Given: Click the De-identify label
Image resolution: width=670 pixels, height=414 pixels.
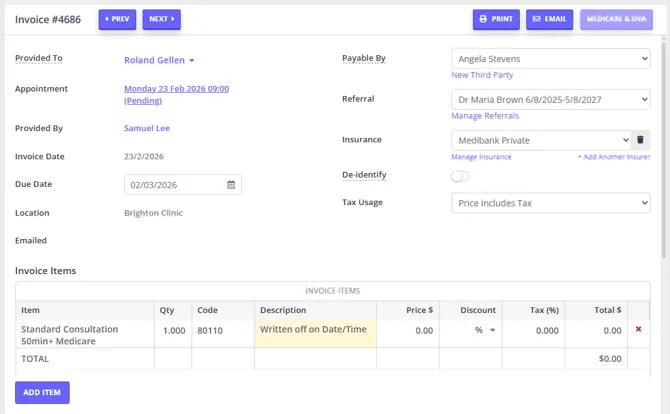Looking at the screenshot, I should tap(364, 175).
